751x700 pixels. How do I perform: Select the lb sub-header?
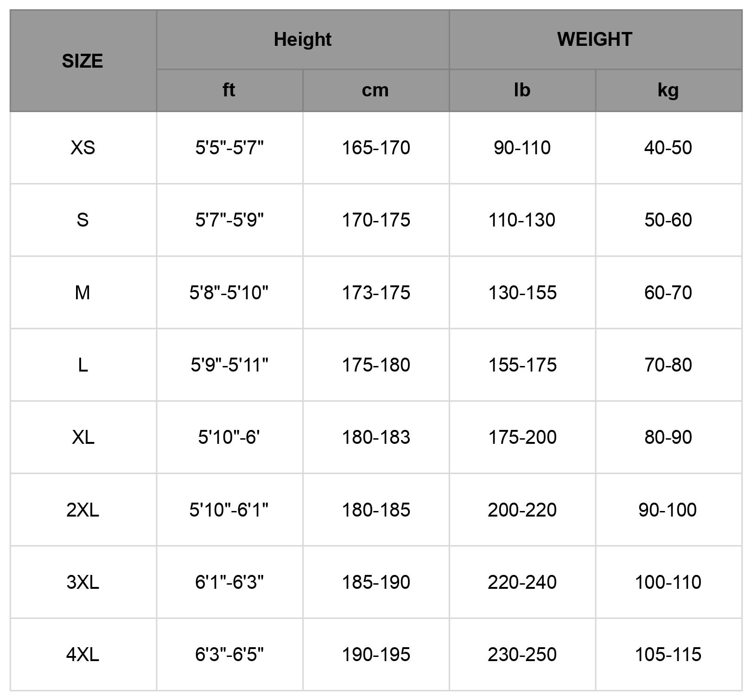(522, 90)
